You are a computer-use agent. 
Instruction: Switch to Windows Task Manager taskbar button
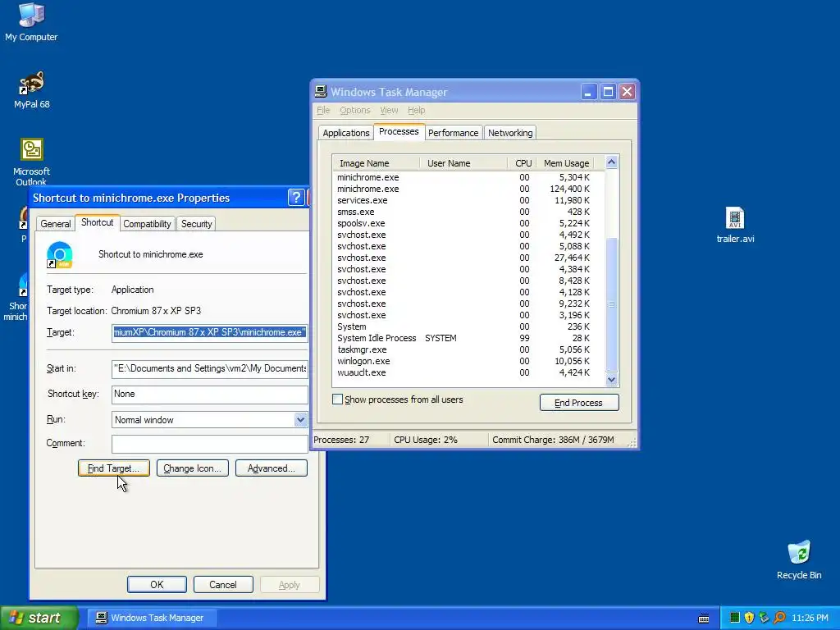(x=151, y=618)
